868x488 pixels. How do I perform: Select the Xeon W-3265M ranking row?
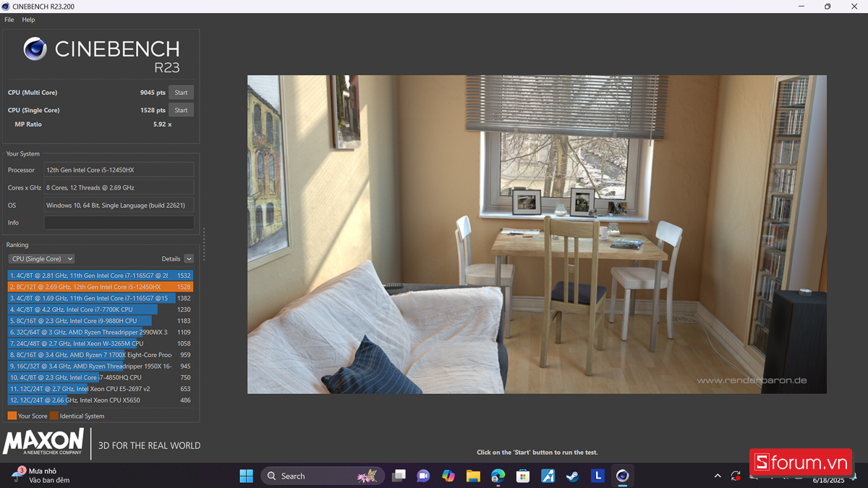tap(101, 343)
